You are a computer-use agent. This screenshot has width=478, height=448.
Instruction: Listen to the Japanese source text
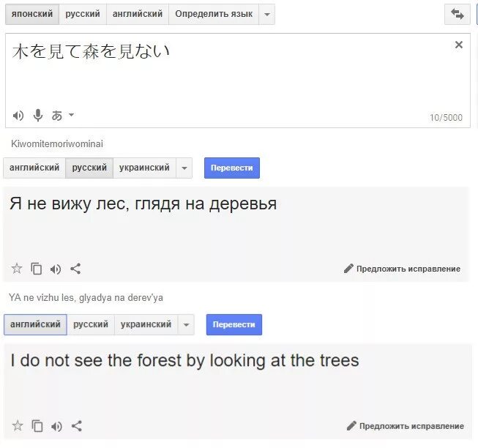point(18,116)
